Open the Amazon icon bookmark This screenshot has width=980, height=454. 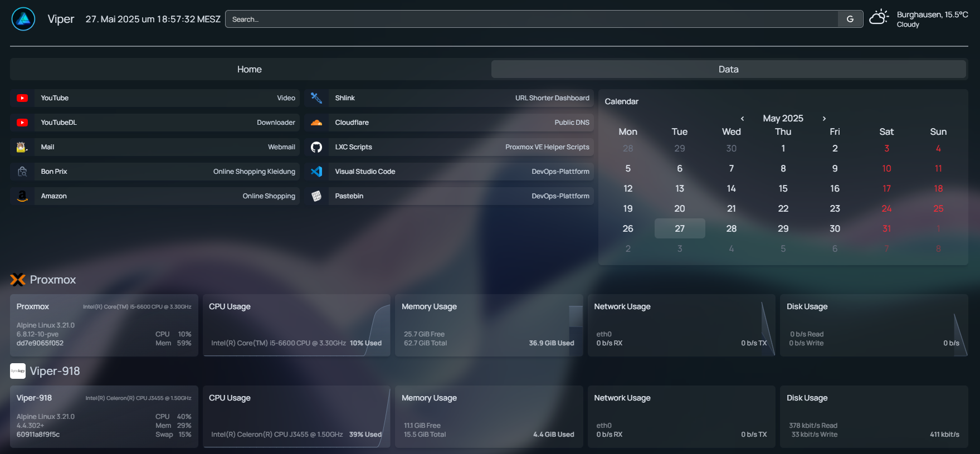22,196
